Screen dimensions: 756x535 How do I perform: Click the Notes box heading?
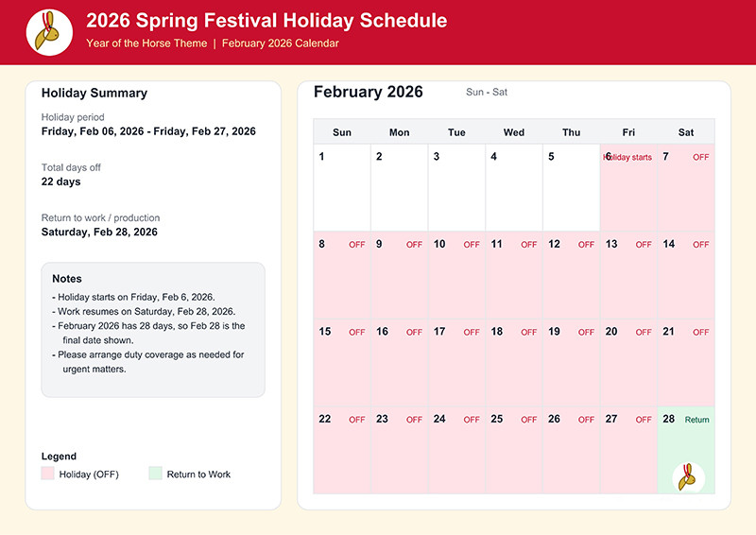(67, 279)
